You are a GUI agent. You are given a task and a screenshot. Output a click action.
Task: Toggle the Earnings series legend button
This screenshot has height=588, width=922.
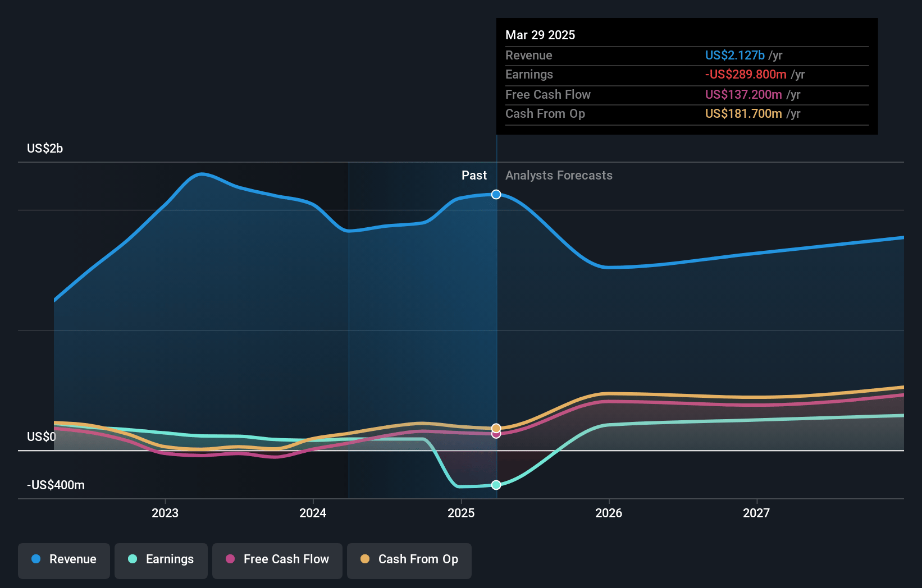(x=161, y=561)
